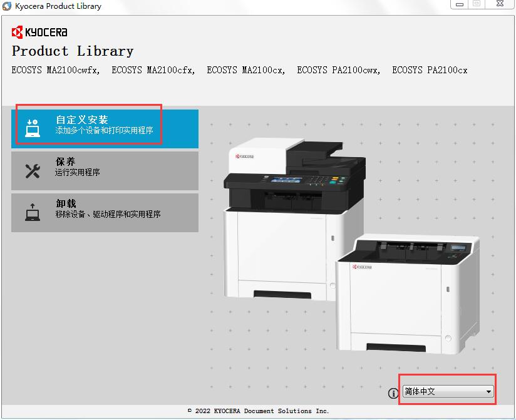
Task: Click the 2022 KYOCERA copyright text
Action: (x=258, y=411)
